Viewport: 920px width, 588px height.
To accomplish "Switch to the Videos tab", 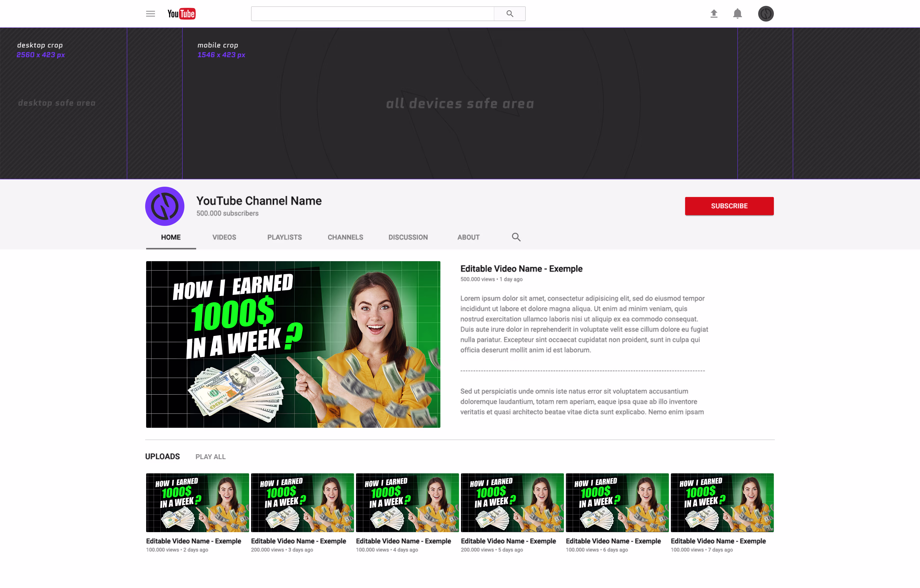I will pyautogui.click(x=224, y=237).
